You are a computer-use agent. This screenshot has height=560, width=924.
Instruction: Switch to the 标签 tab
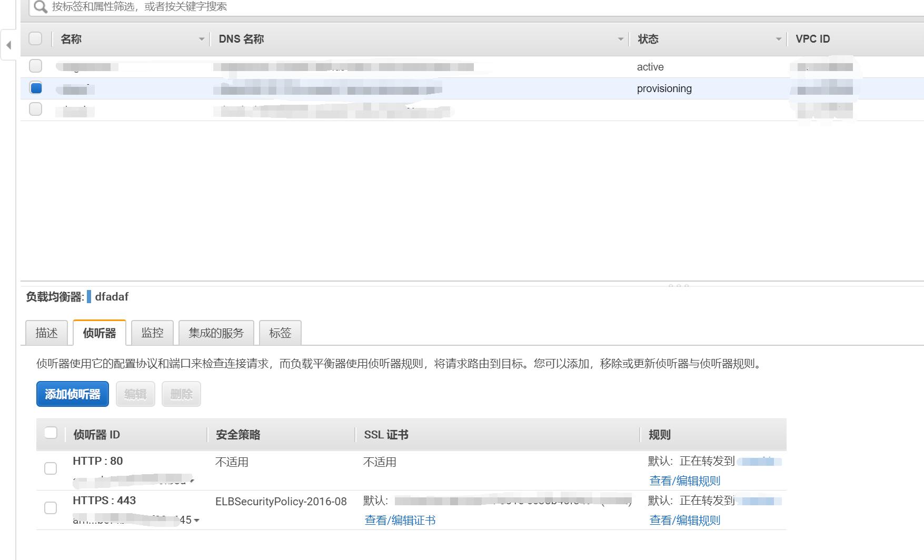(280, 333)
